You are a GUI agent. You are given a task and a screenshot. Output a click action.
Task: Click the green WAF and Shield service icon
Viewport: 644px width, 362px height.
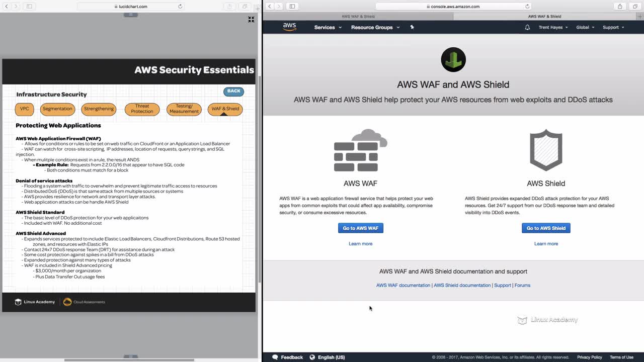[453, 60]
